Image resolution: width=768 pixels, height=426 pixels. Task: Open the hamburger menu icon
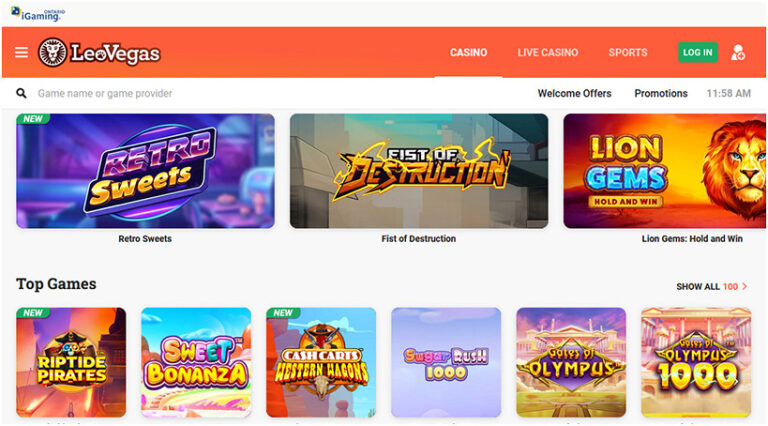click(x=21, y=52)
